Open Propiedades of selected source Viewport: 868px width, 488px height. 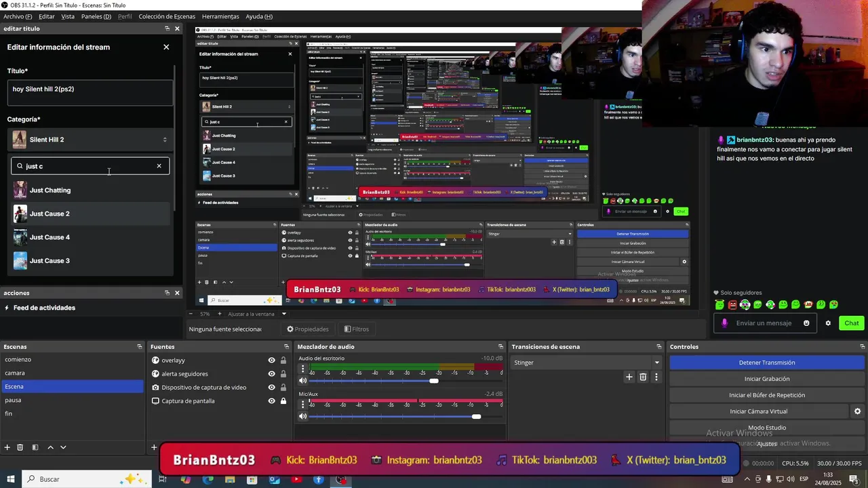pos(308,329)
